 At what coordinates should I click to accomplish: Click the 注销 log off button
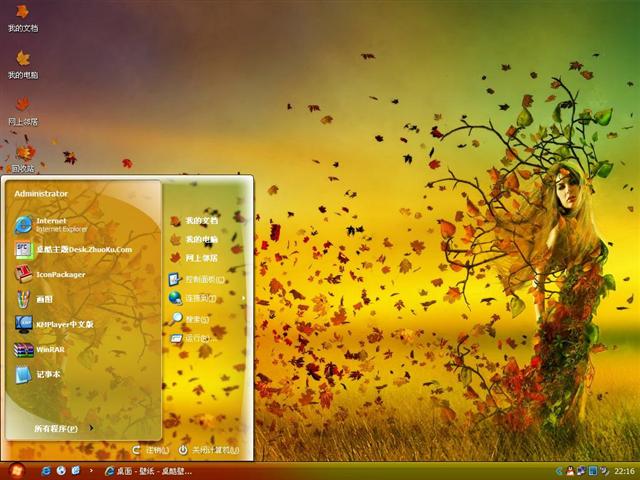pyautogui.click(x=150, y=450)
